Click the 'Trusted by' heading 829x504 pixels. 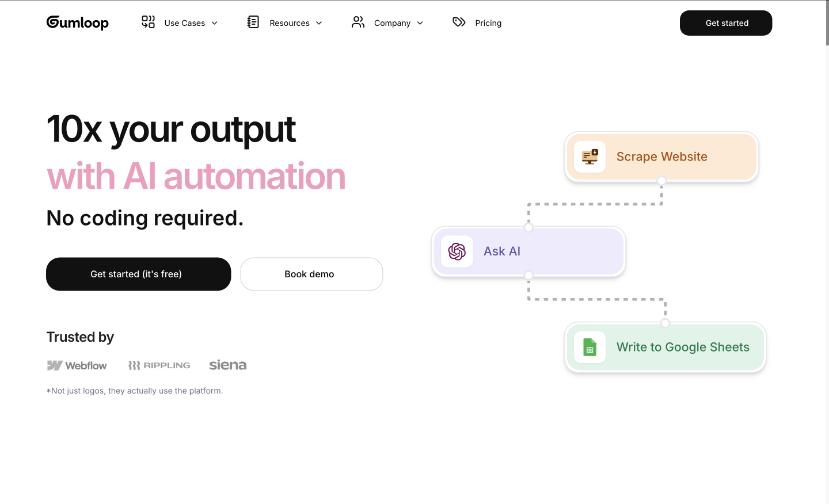[x=80, y=337]
